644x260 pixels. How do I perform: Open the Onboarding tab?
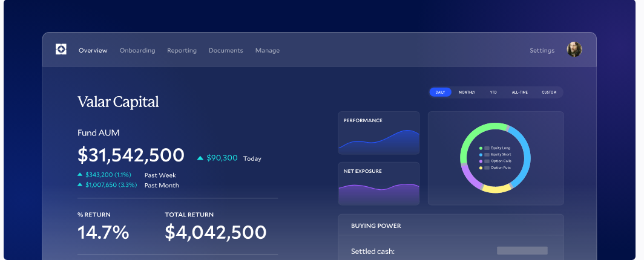[x=137, y=51]
